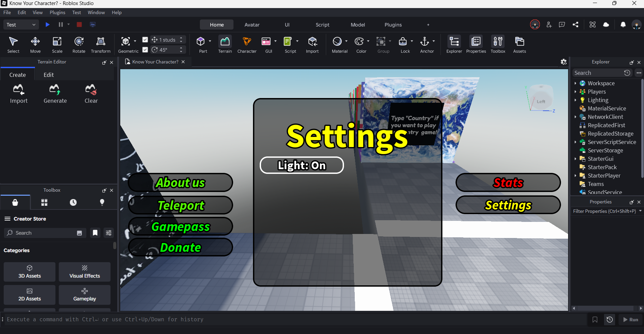The image size is (644, 334).
Task: Click the Teleport game button
Action: [x=180, y=205]
